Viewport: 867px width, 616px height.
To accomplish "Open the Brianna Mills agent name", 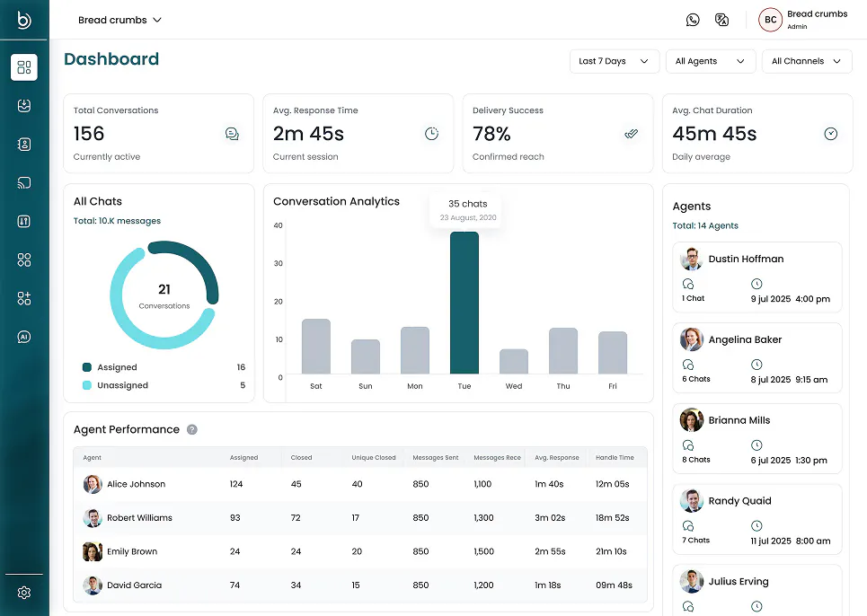I will coord(739,420).
